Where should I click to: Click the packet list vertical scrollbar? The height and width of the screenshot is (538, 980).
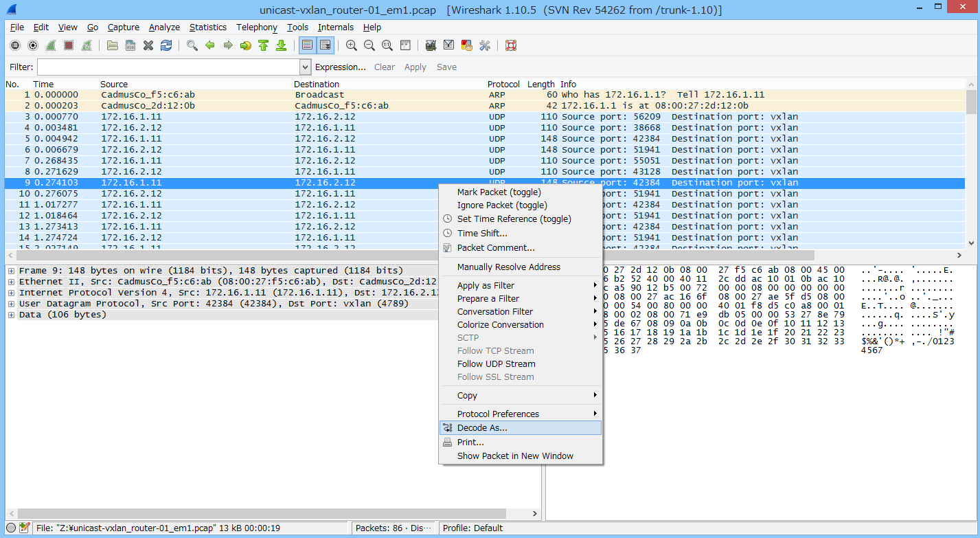[x=971, y=164]
